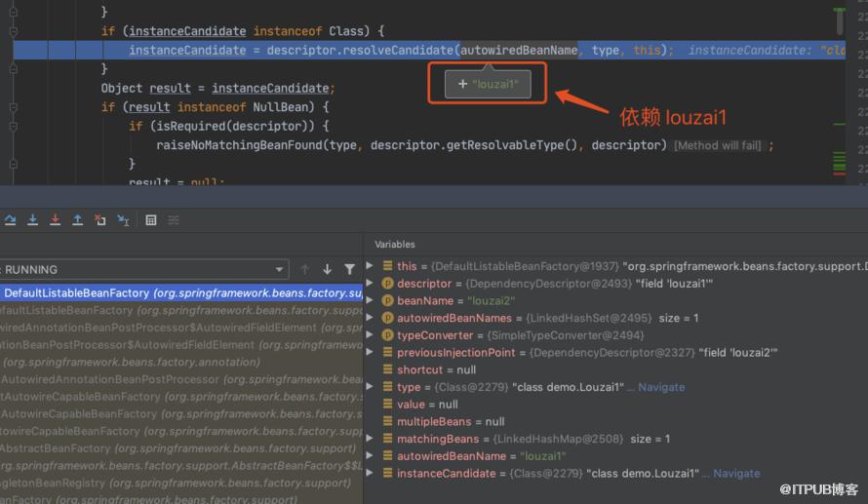Select the AutowiredAnnotationBeanPostProcessor stack frame
This screenshot has width=868, height=504.
(181, 379)
